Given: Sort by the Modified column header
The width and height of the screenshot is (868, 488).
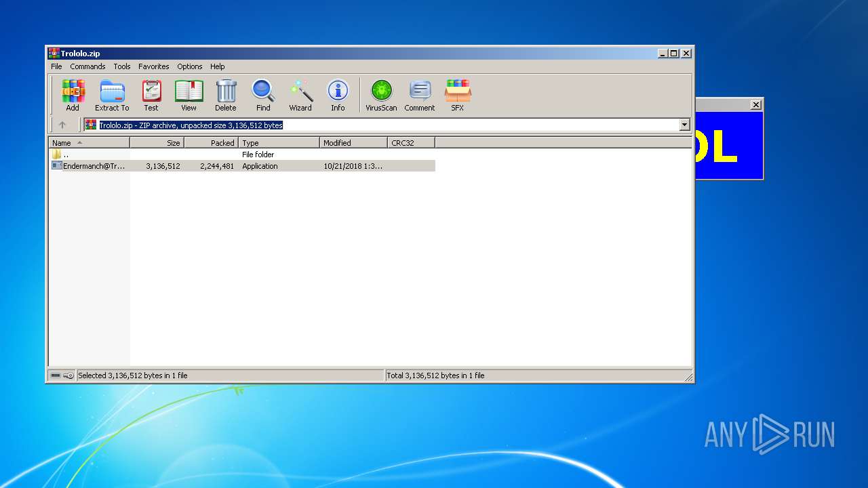Looking at the screenshot, I should (353, 143).
